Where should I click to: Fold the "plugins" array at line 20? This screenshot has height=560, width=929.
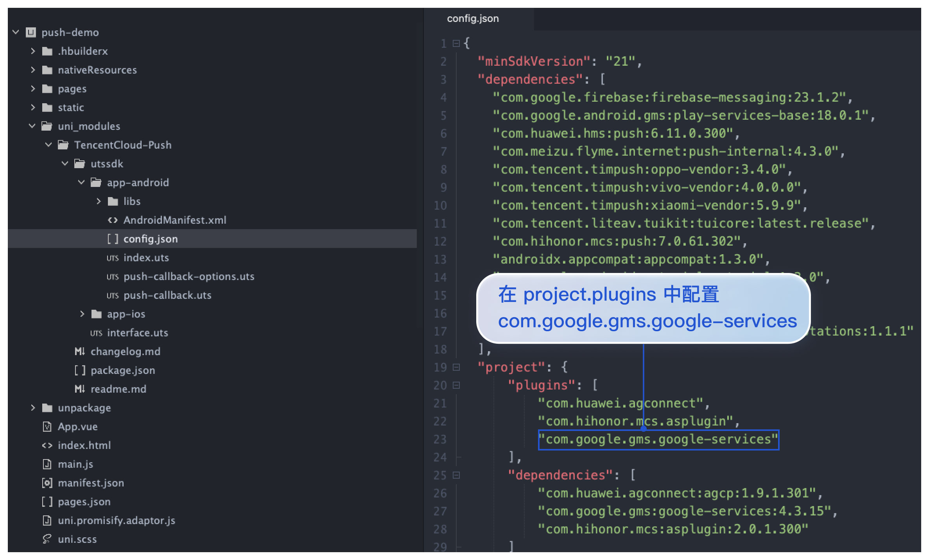pos(456,385)
